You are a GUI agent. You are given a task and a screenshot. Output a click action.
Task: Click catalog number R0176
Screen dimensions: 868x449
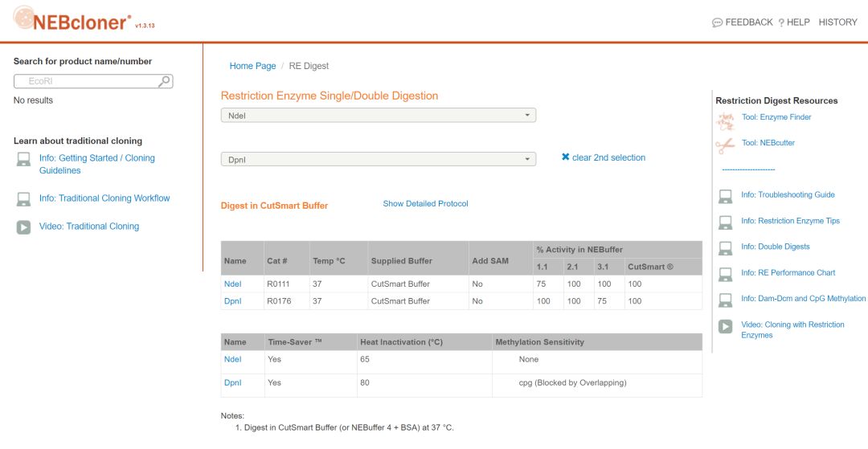pyautogui.click(x=278, y=301)
